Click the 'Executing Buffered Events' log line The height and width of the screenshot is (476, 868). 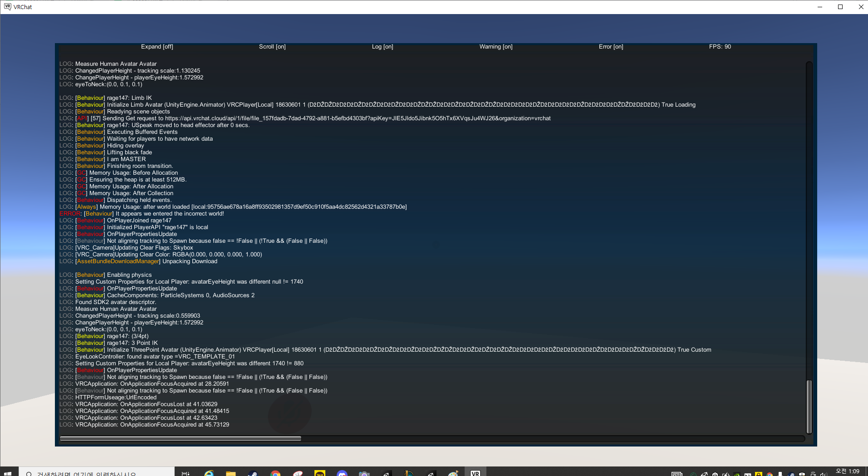[x=118, y=132]
